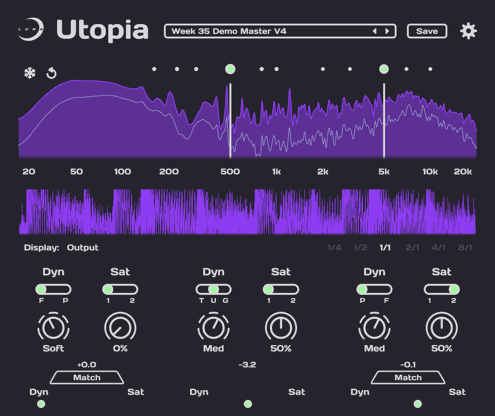Set waveform time division to 1/4
495x416 pixels.
334,248
